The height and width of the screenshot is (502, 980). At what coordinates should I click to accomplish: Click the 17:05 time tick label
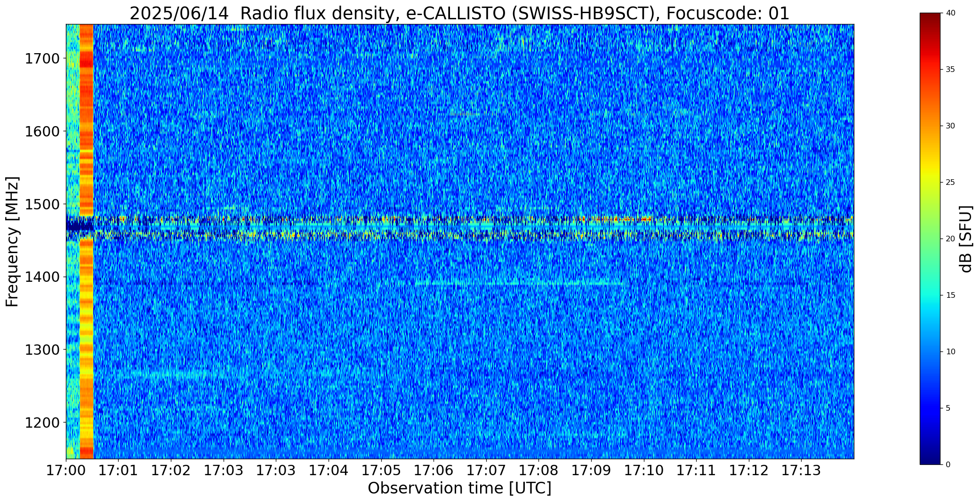(381, 470)
